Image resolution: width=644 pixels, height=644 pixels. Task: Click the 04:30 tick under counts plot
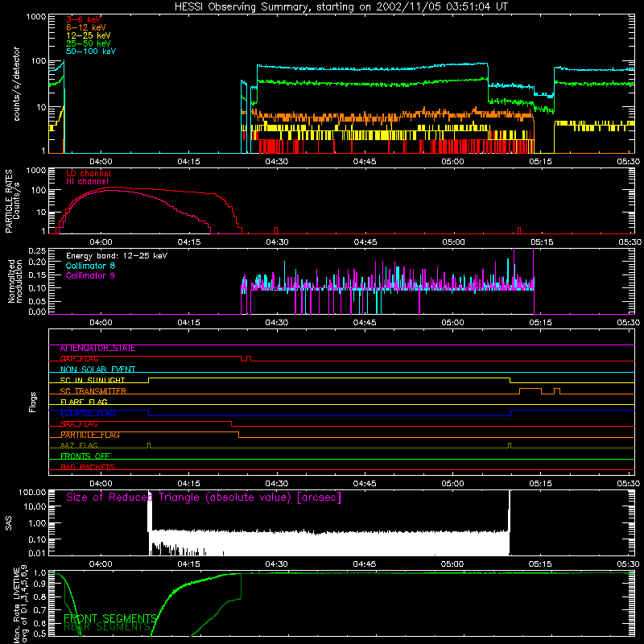277,162
